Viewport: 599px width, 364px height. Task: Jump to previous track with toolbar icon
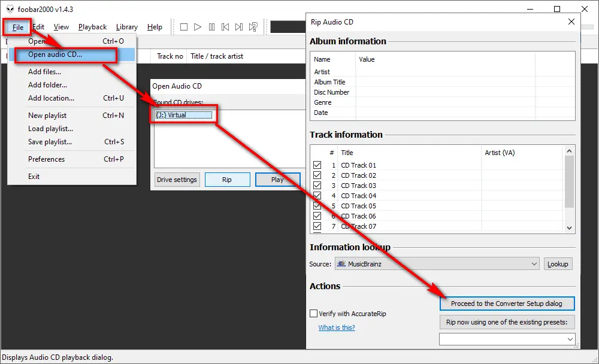point(225,27)
